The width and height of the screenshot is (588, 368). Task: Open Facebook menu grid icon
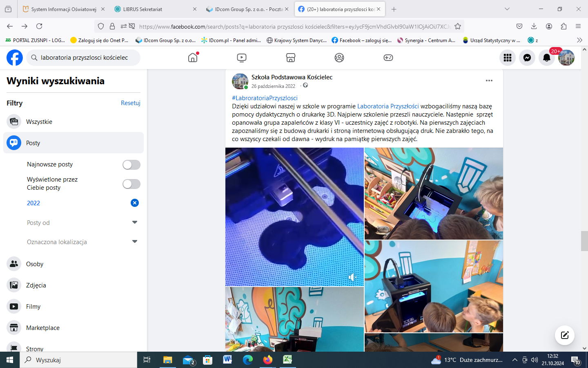tap(508, 58)
